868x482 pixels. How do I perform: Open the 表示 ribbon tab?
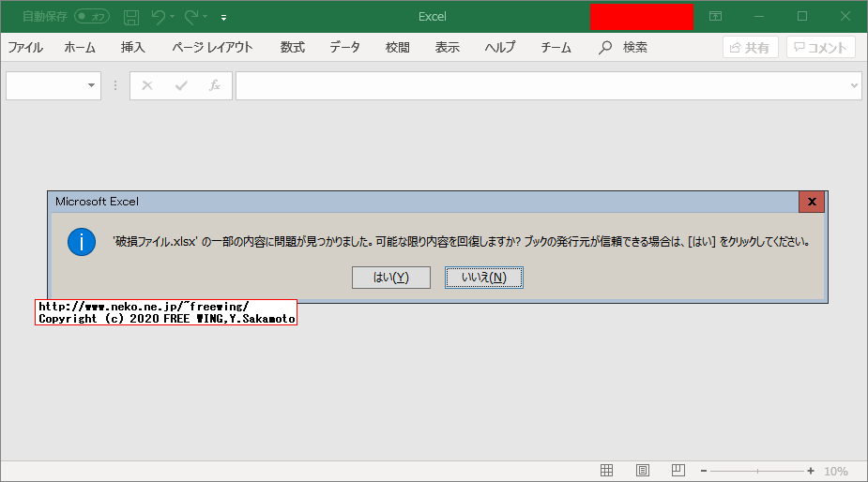pyautogui.click(x=448, y=48)
